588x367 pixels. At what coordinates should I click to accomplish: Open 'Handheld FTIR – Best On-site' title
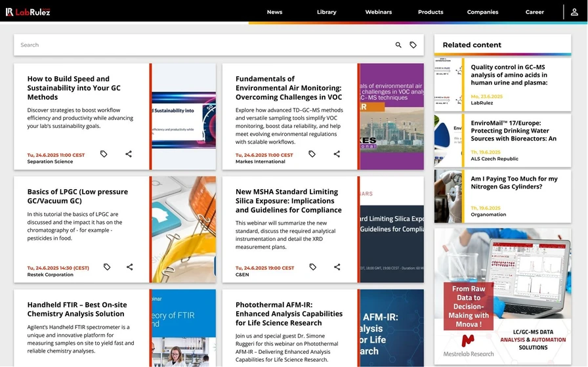click(x=77, y=309)
